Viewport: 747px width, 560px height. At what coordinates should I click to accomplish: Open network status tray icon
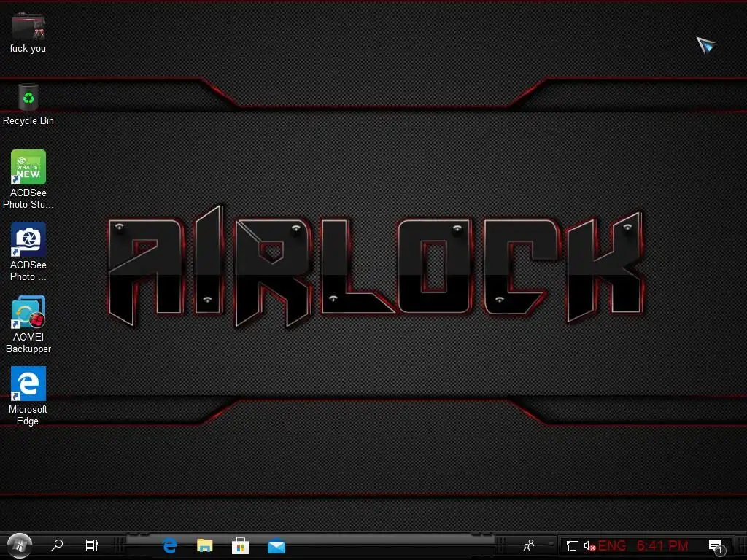[572, 545]
